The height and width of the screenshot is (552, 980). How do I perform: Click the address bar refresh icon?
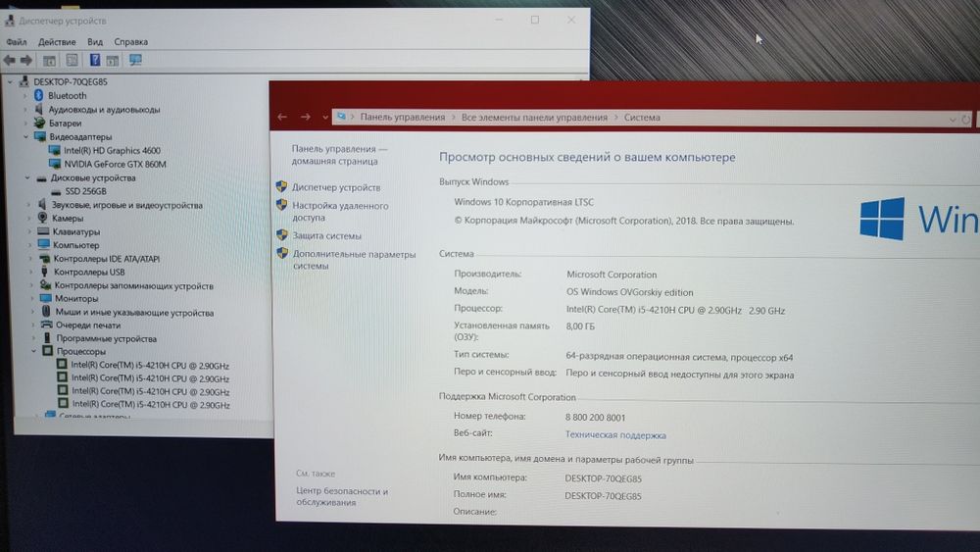point(966,120)
